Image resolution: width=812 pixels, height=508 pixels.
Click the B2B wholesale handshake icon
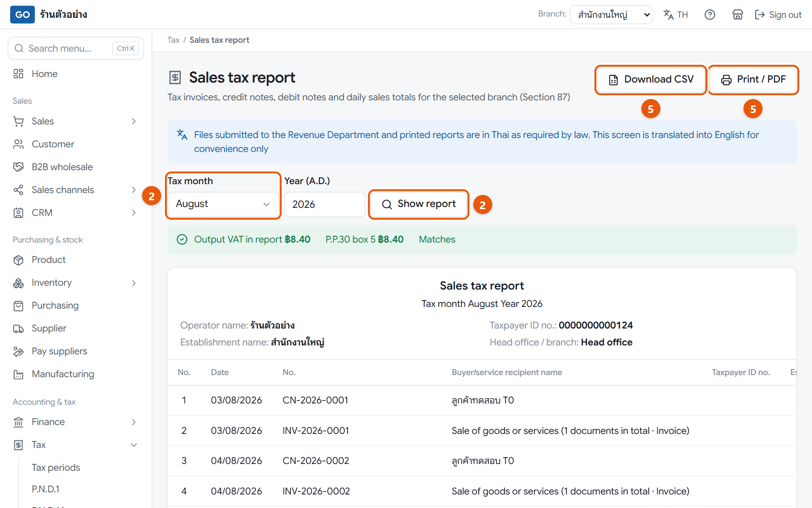tap(18, 167)
